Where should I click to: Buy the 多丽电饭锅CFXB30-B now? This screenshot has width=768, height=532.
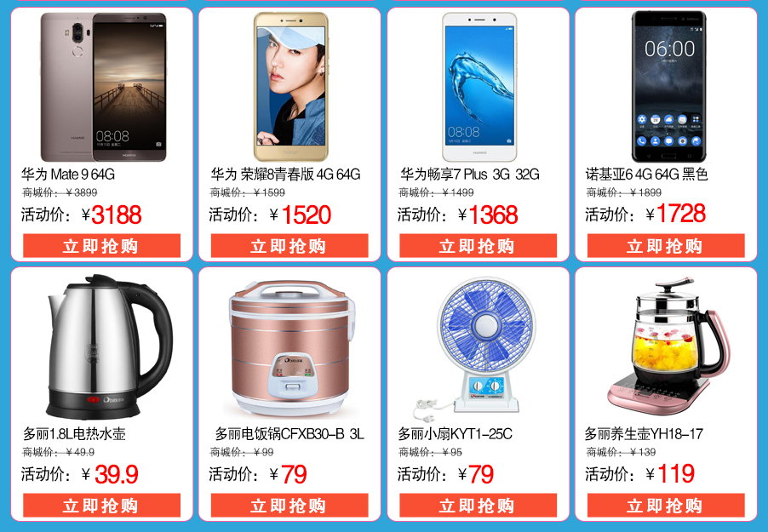coord(289,506)
